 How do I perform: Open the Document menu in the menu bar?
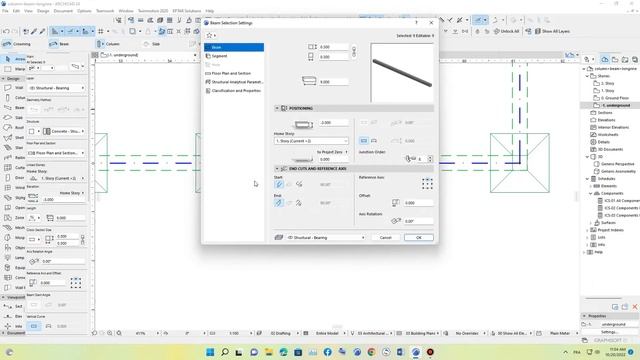63,11
